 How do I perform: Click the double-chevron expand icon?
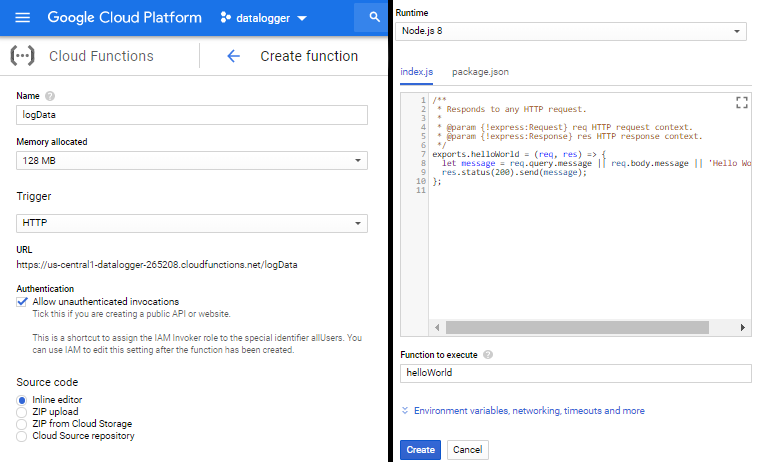coord(405,411)
